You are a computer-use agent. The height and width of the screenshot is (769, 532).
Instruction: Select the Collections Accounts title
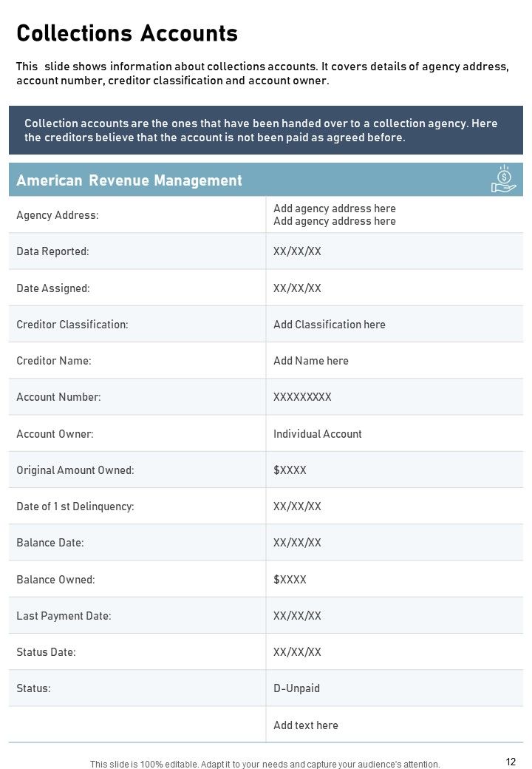tap(127, 33)
